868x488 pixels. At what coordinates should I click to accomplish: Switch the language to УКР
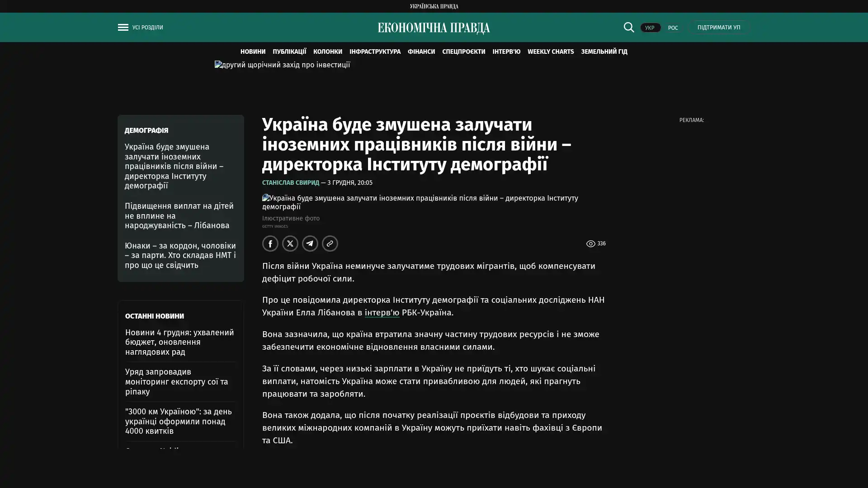(x=650, y=28)
